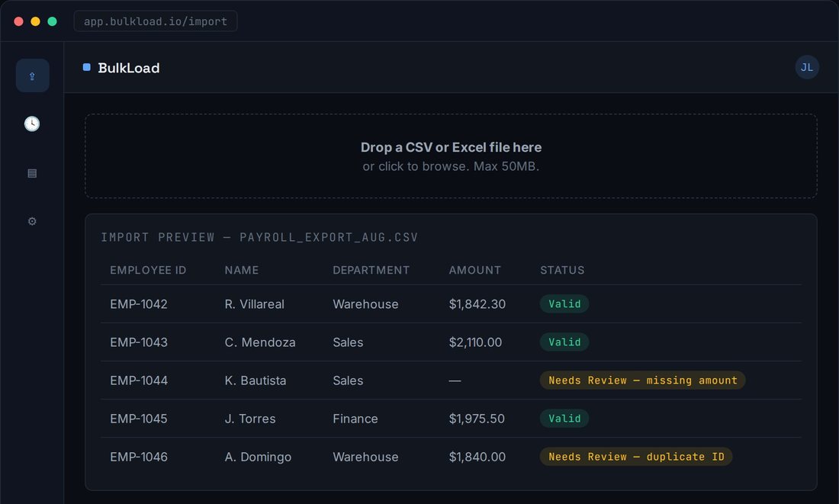Open the 'Needs Review — duplicate ID' badge
The height and width of the screenshot is (504, 839).
tap(635, 457)
